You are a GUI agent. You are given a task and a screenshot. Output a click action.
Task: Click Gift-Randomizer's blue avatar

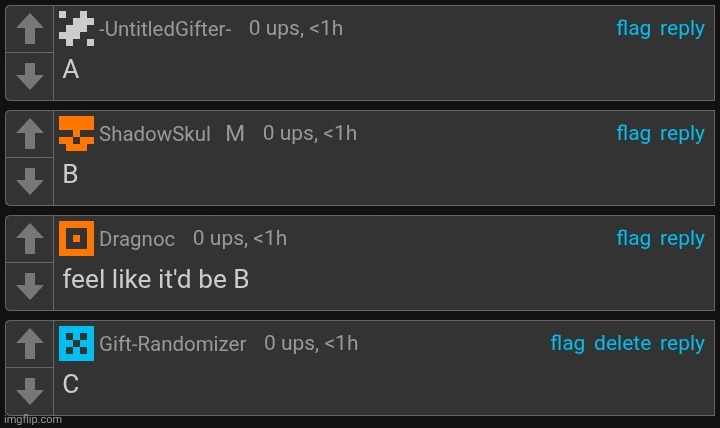coord(77,343)
